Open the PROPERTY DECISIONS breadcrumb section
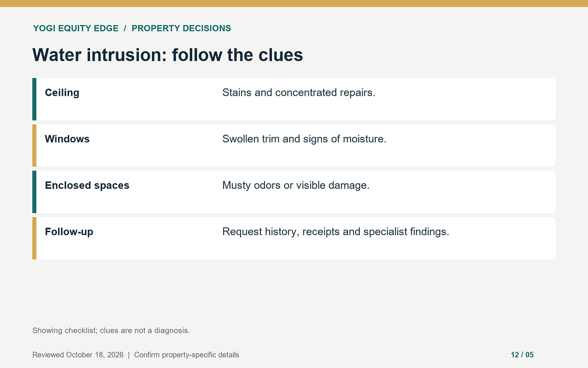Viewport: 588px width, 368px height. tap(181, 28)
